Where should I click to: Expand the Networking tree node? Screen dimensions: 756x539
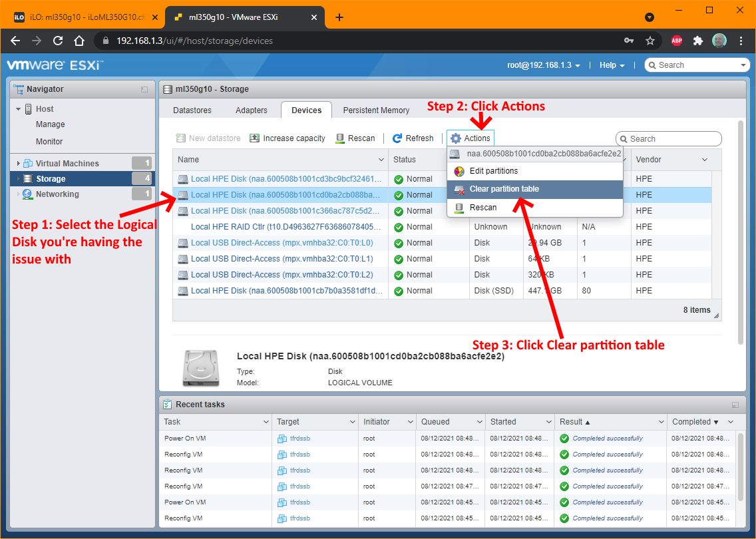click(19, 194)
